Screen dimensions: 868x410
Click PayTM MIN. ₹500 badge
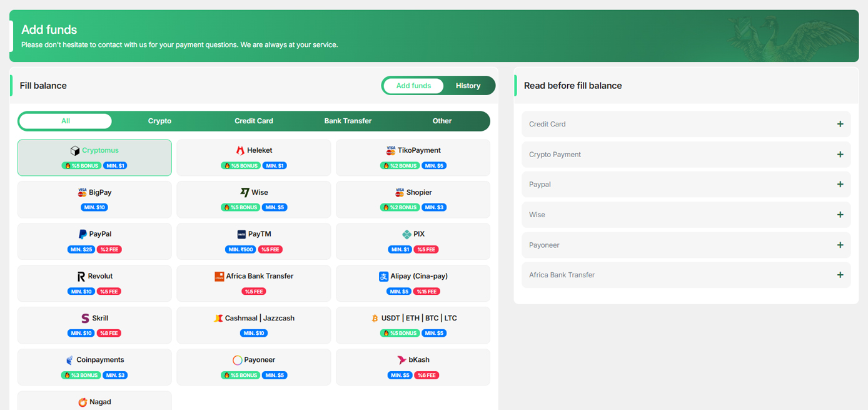(240, 249)
